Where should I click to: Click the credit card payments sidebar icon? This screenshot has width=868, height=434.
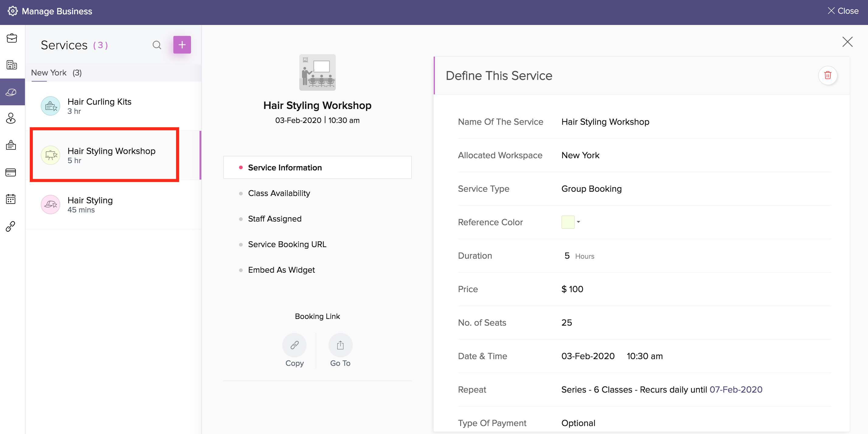pos(11,172)
